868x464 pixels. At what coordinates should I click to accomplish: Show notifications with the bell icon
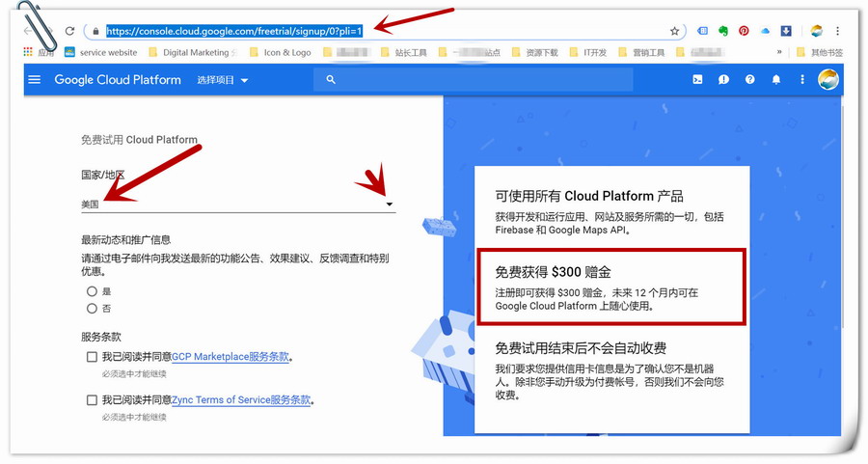point(776,80)
